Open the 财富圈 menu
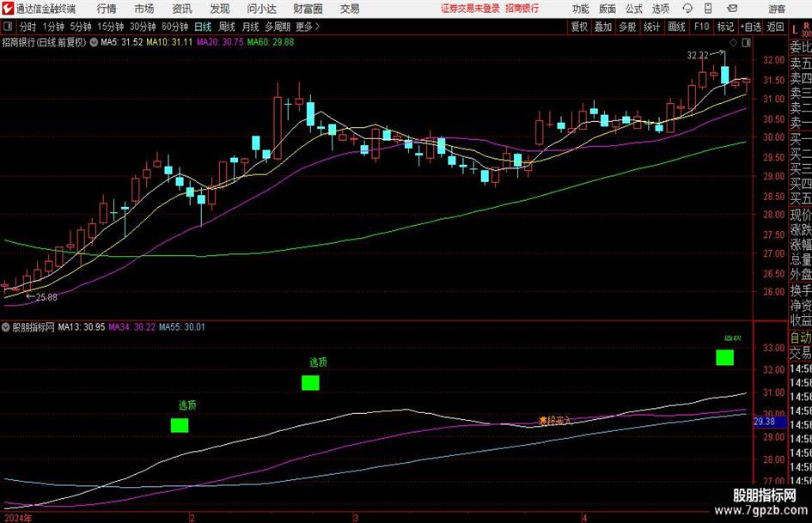 coord(308,9)
